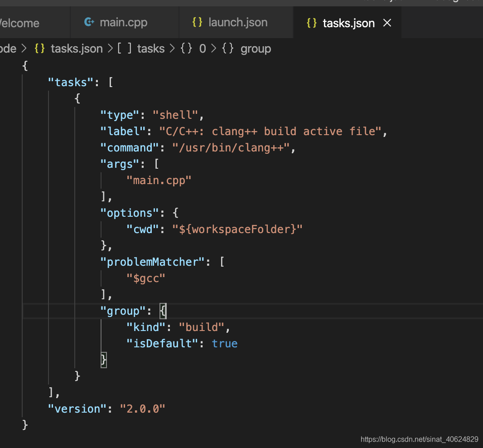Screen dimensions: 483x448
Task: Click the "build" string value
Action: pos(202,327)
